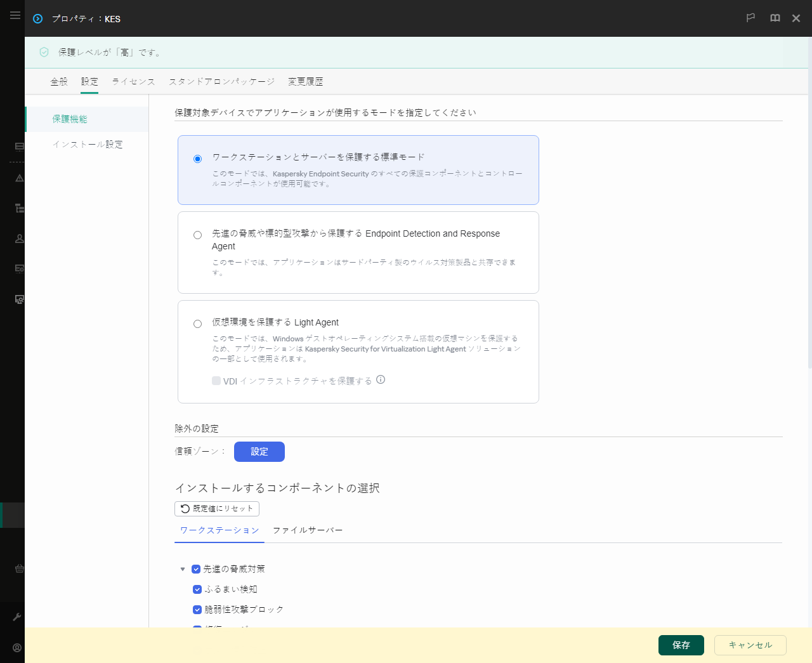Select the Light Agent virtual environment mode
Image resolution: width=812 pixels, height=663 pixels.
[x=197, y=324]
